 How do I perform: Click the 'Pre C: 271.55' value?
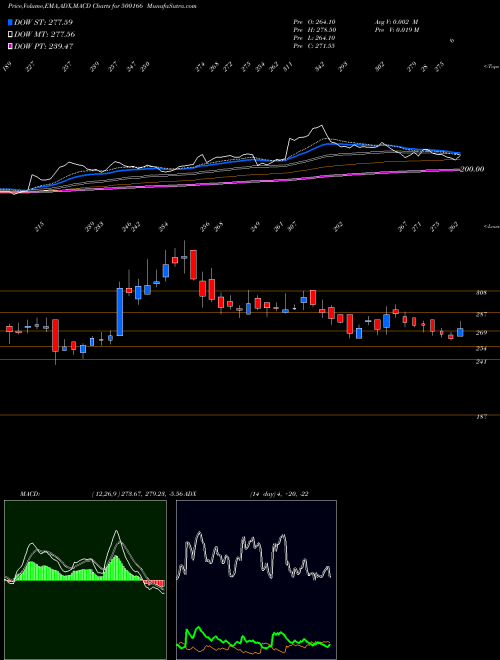pos(314,46)
